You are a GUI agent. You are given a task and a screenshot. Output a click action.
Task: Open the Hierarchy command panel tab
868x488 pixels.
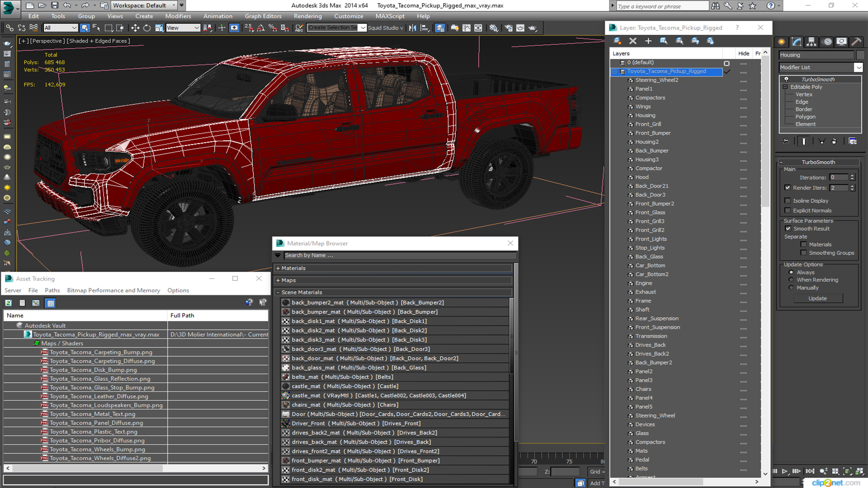[x=811, y=42]
